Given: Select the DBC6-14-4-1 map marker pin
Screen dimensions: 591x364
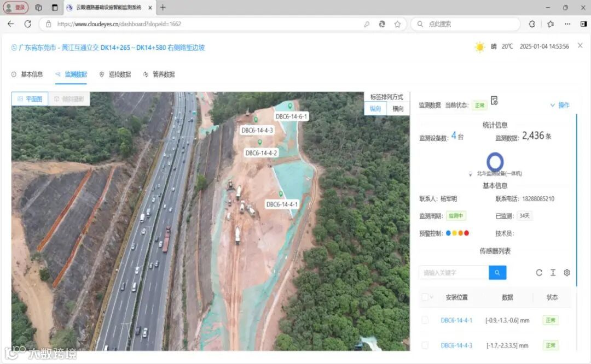Looking at the screenshot, I should 281,194.
